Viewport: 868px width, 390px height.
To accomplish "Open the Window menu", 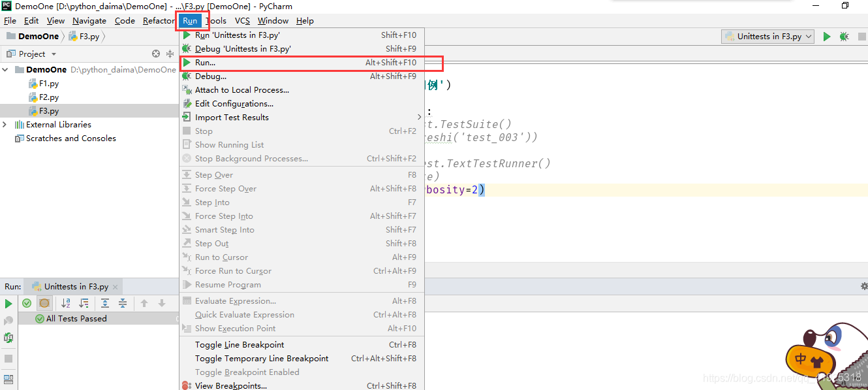I will coord(273,21).
